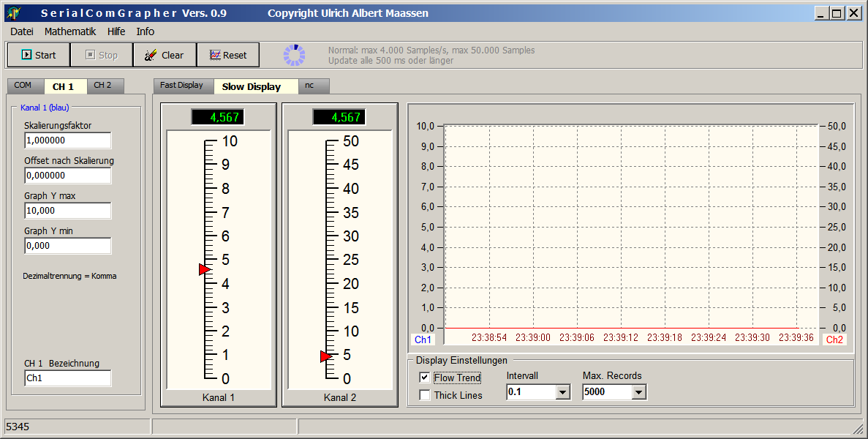Viewport: 868px width, 439px height.
Task: Click the Intervall value 0.1 box
Action: (532, 392)
